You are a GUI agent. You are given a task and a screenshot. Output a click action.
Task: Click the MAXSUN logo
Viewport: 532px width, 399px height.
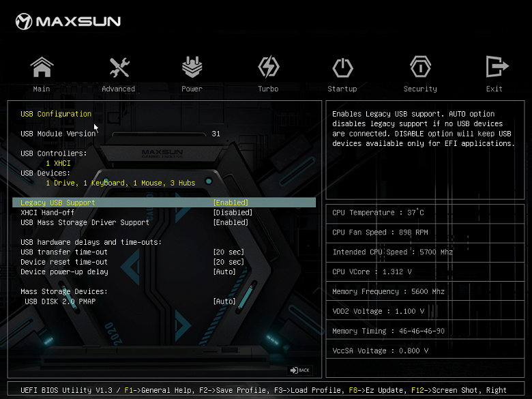[68, 21]
